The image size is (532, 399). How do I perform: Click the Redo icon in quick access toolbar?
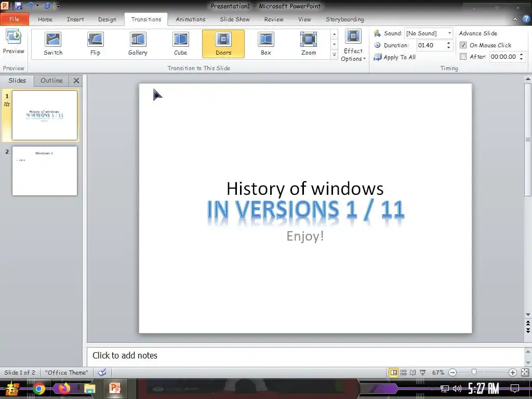tap(47, 5)
